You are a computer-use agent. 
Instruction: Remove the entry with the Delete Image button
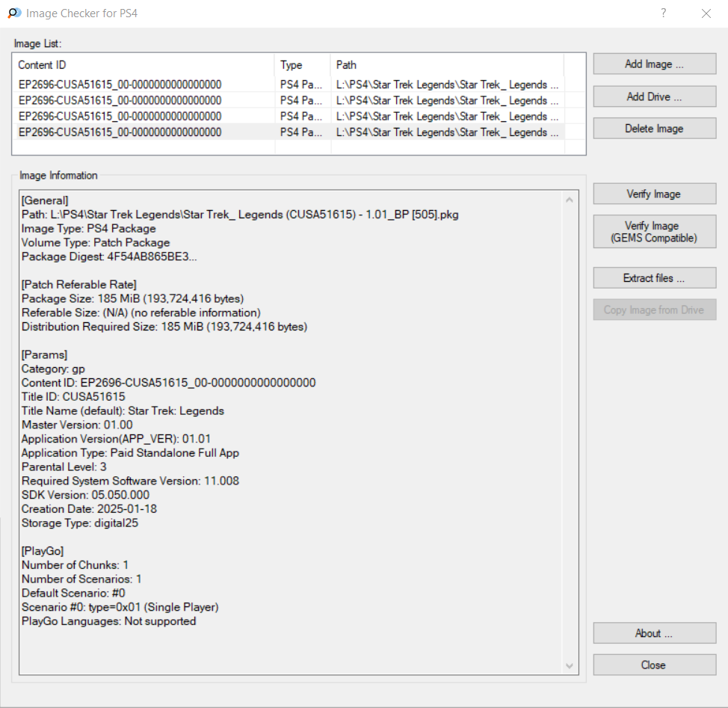654,129
